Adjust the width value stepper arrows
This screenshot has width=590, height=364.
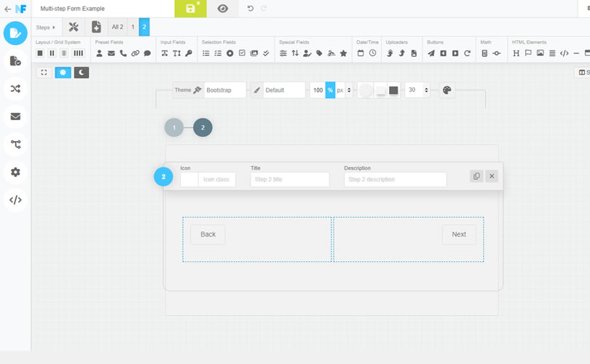pyautogui.click(x=349, y=90)
